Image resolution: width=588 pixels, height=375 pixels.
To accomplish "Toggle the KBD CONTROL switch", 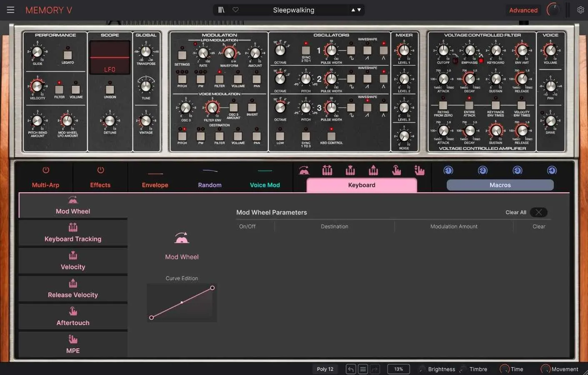I will pyautogui.click(x=331, y=136).
